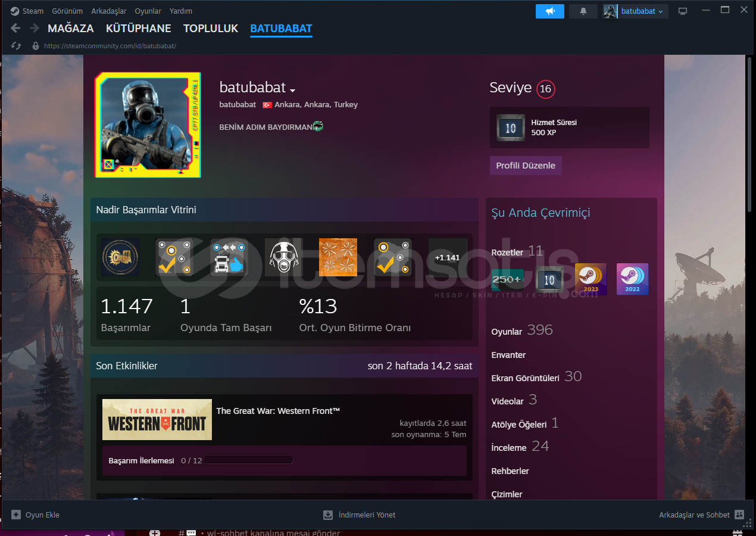Open the first rare achievement icon

(120, 257)
